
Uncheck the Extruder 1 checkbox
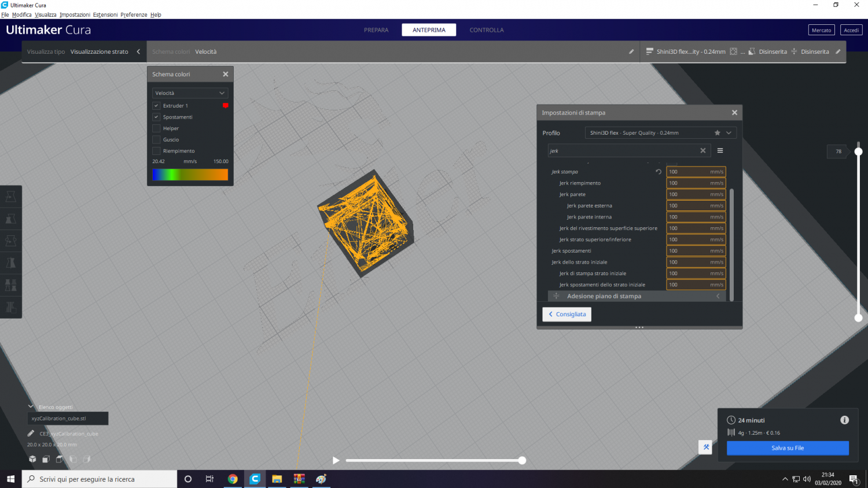156,106
